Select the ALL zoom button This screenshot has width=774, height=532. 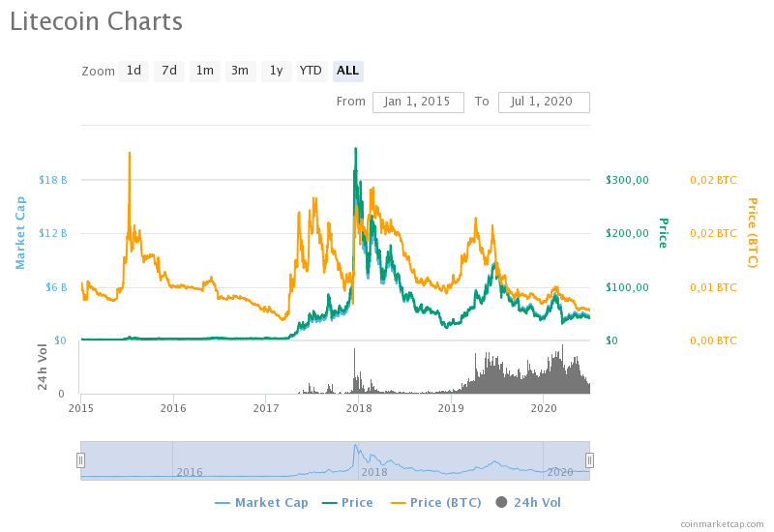pos(348,71)
